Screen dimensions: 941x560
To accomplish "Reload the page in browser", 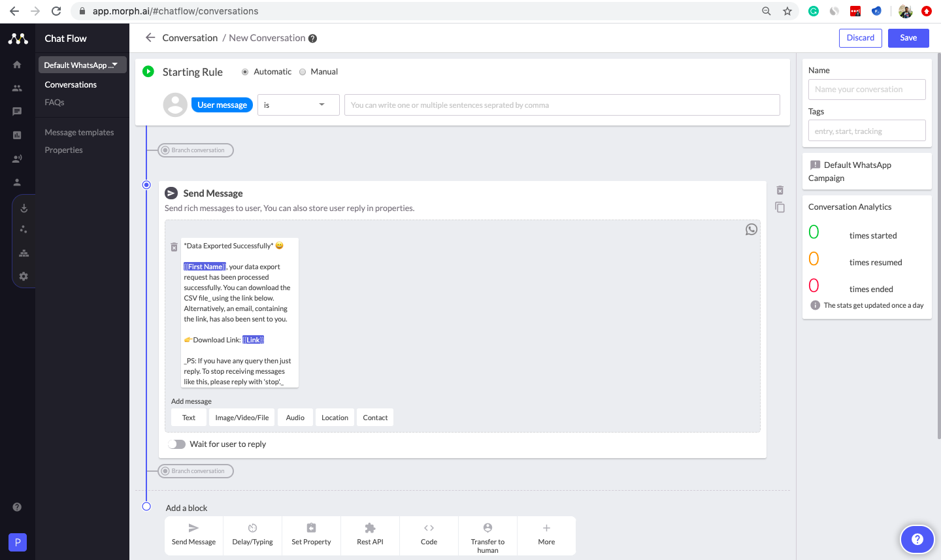I will click(56, 11).
